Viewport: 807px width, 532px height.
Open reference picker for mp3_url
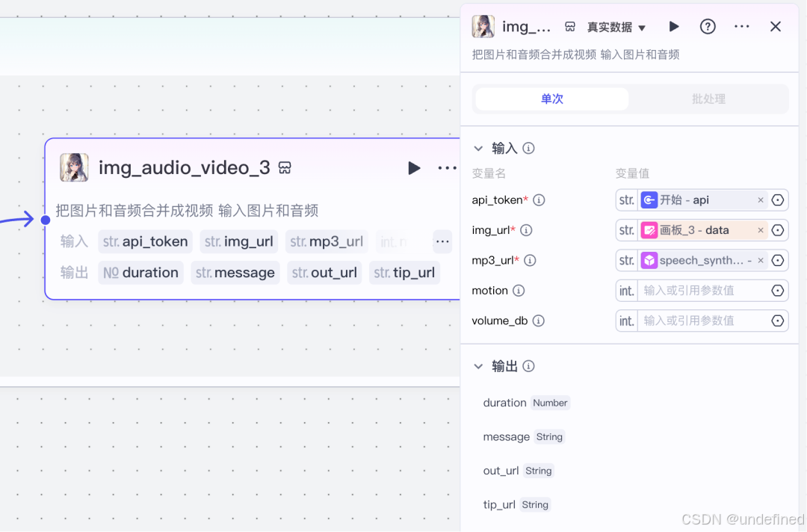778,261
